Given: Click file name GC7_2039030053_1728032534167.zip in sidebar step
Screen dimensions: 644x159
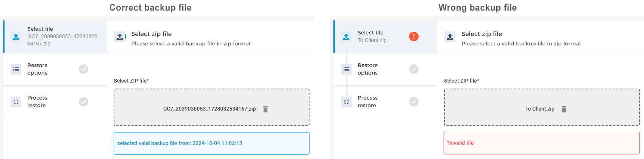Looking at the screenshot, I should pos(62,40).
